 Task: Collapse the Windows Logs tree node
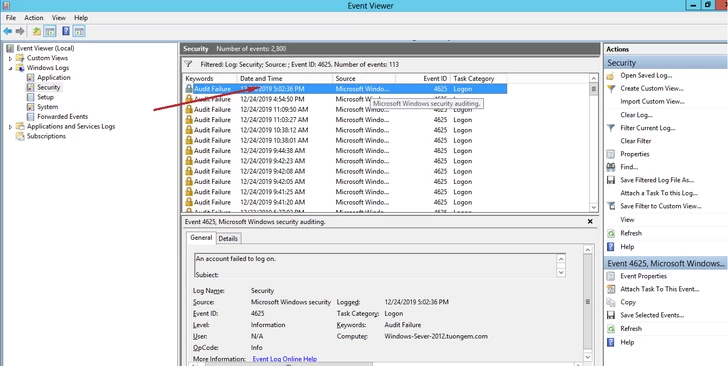pyautogui.click(x=11, y=68)
